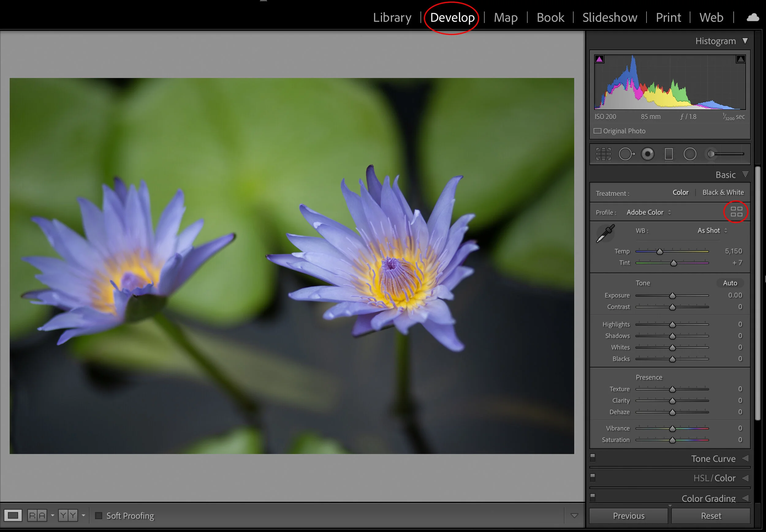Toggle the Tone Curve panel switch
The height and width of the screenshot is (532, 766).
593,457
